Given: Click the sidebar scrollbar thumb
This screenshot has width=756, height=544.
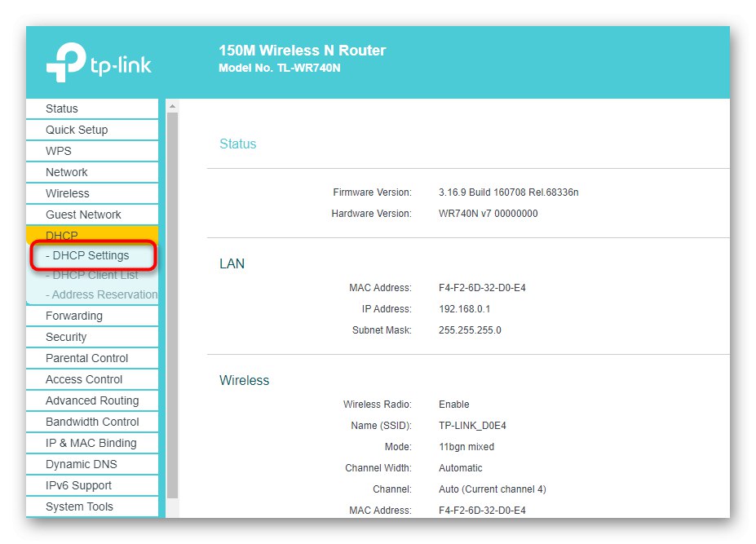Looking at the screenshot, I should tap(172, 305).
